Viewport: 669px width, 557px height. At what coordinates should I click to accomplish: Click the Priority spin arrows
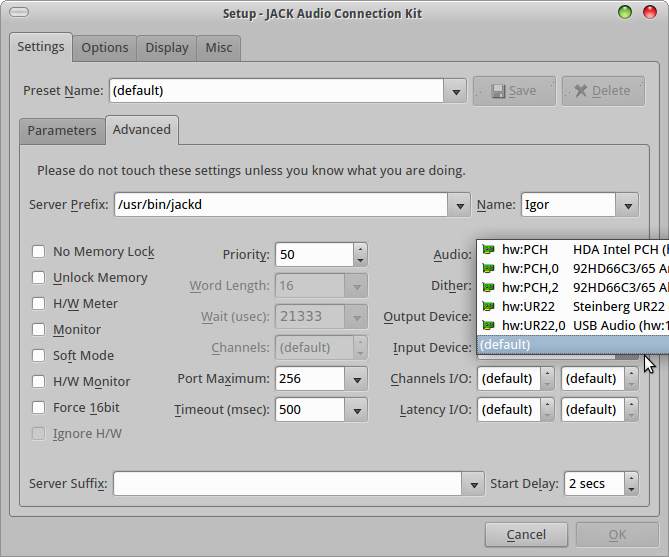click(x=360, y=255)
